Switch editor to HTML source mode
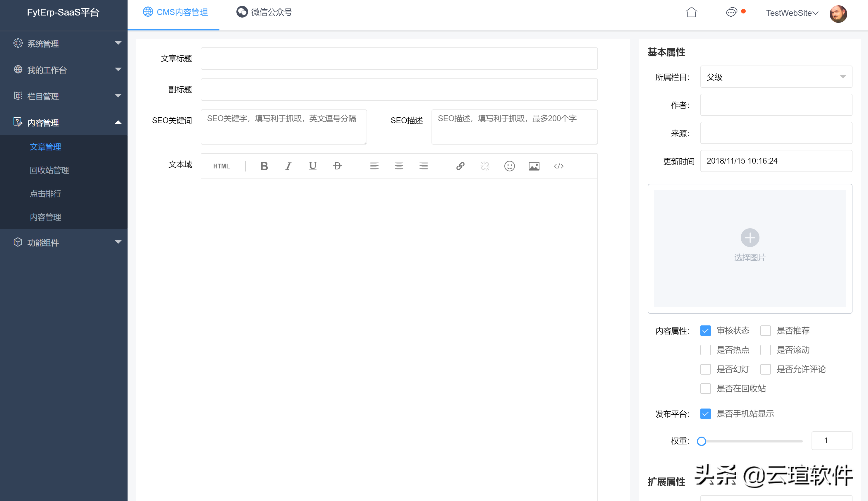This screenshot has height=501, width=868. point(221,166)
